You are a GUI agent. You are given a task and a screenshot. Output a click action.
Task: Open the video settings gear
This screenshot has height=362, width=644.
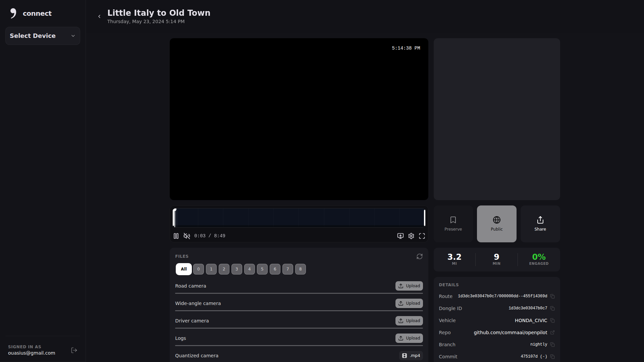tap(411, 236)
